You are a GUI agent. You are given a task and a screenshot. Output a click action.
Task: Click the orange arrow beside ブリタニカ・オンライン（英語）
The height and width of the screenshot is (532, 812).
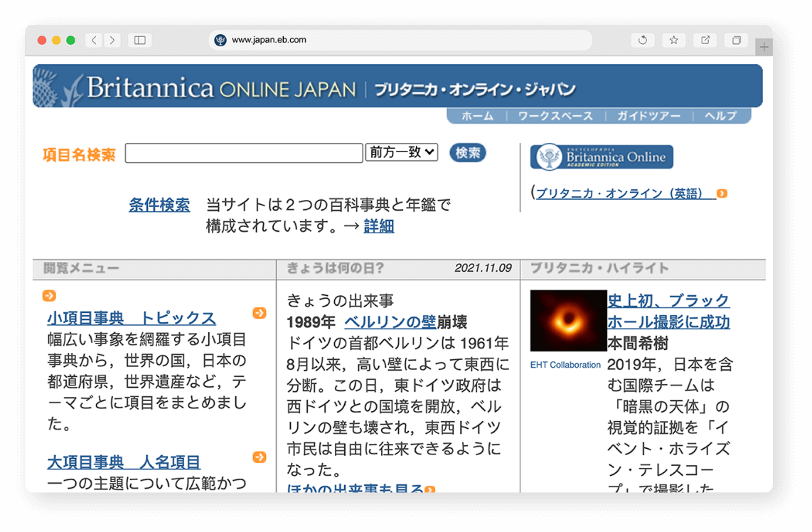pyautogui.click(x=722, y=193)
